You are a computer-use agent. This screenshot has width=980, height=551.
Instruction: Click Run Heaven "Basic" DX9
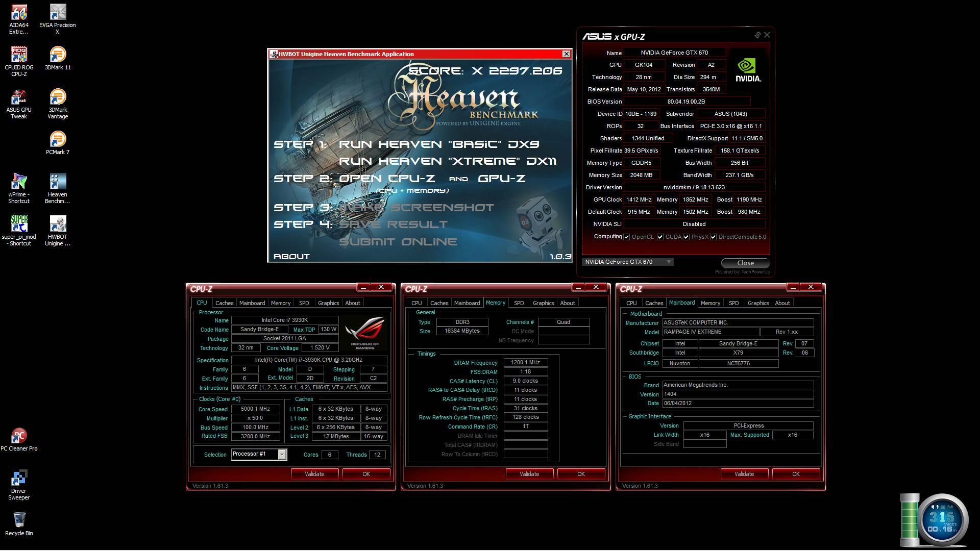coord(439,144)
